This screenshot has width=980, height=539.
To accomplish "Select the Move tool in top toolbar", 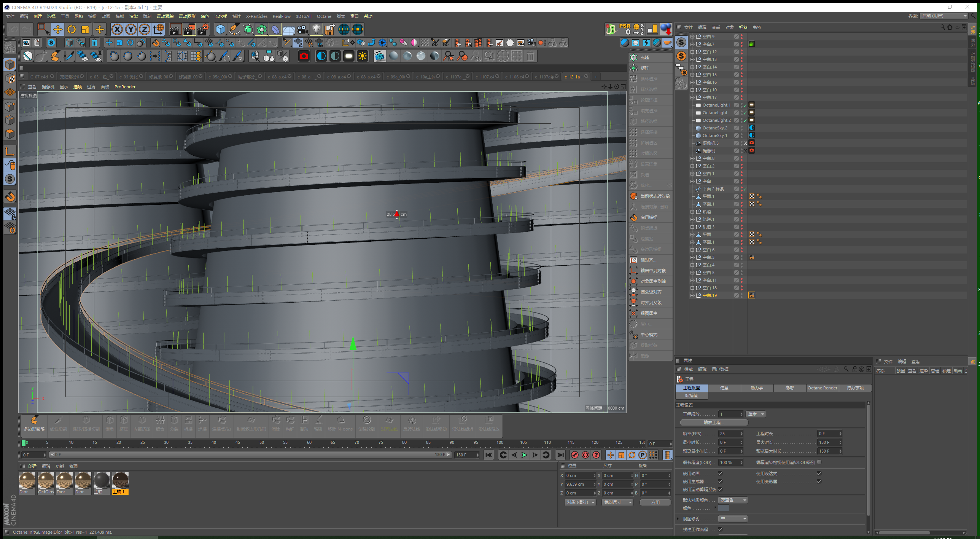I will 57,29.
